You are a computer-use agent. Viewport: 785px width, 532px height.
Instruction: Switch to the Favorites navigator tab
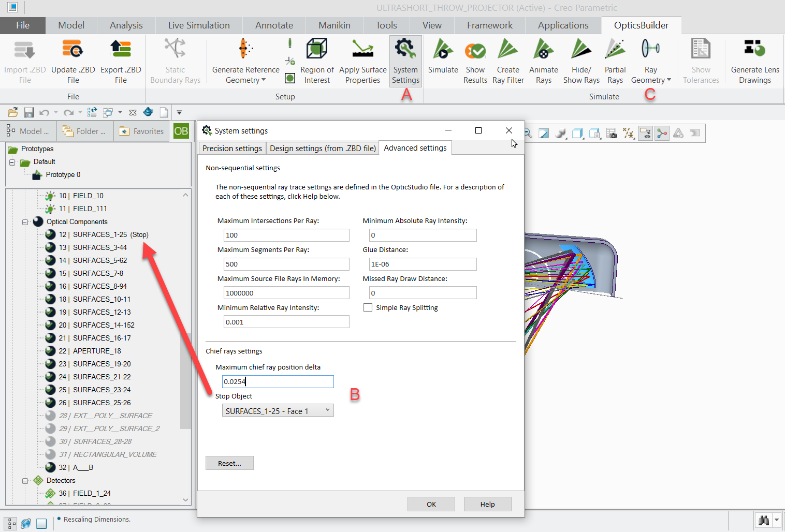(141, 131)
